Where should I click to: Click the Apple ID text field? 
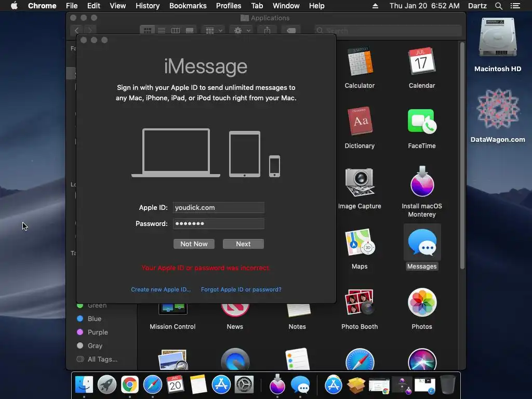pos(219,208)
